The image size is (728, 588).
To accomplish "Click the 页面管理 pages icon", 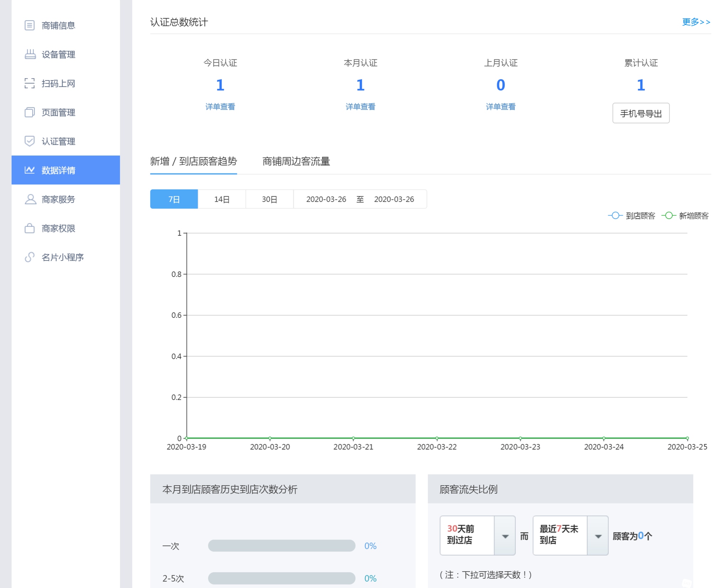I will pyautogui.click(x=30, y=112).
